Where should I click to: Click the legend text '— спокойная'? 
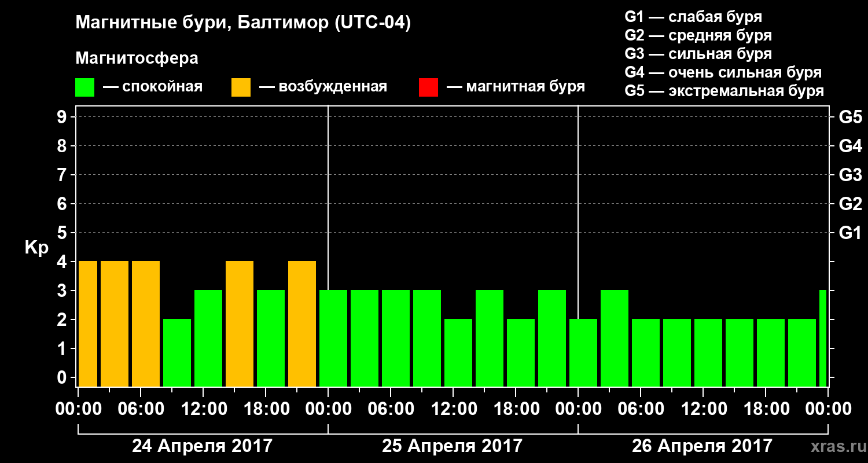pos(153,87)
